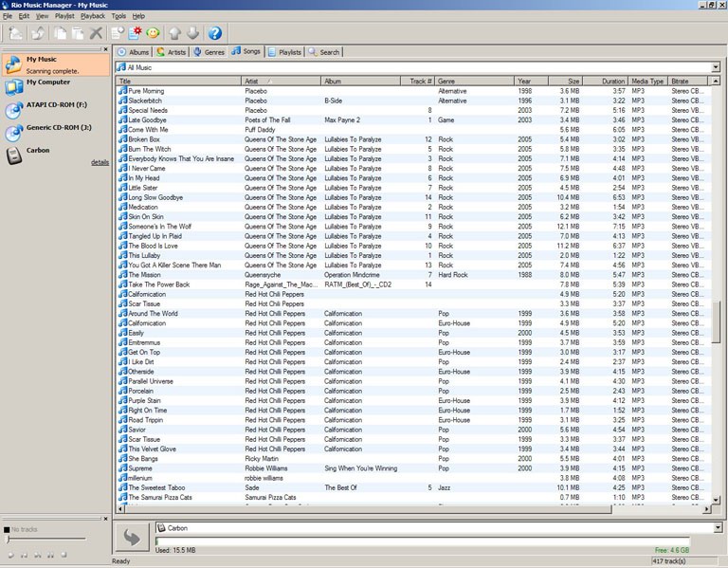This screenshot has height=568, width=728.
Task: Click the disabled copy toolbar icon
Action: (x=60, y=33)
